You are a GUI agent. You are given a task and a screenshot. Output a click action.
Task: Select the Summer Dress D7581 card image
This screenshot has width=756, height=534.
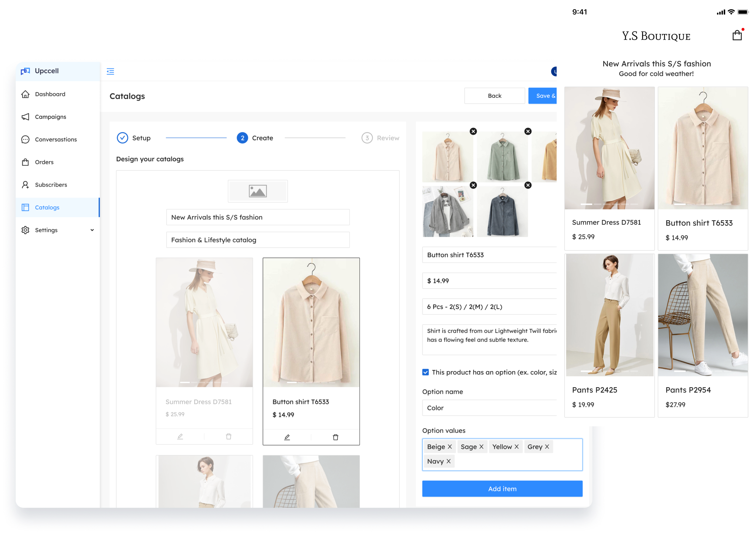pos(204,323)
